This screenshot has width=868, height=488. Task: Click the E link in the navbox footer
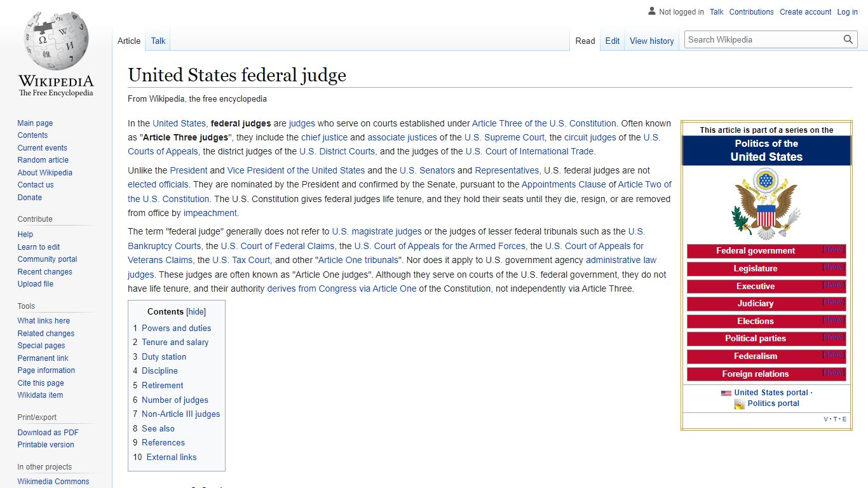[x=844, y=419]
